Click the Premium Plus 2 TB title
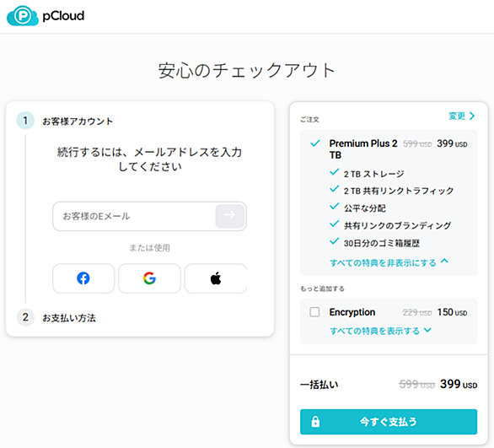This screenshot has height=448, width=494. (363, 149)
